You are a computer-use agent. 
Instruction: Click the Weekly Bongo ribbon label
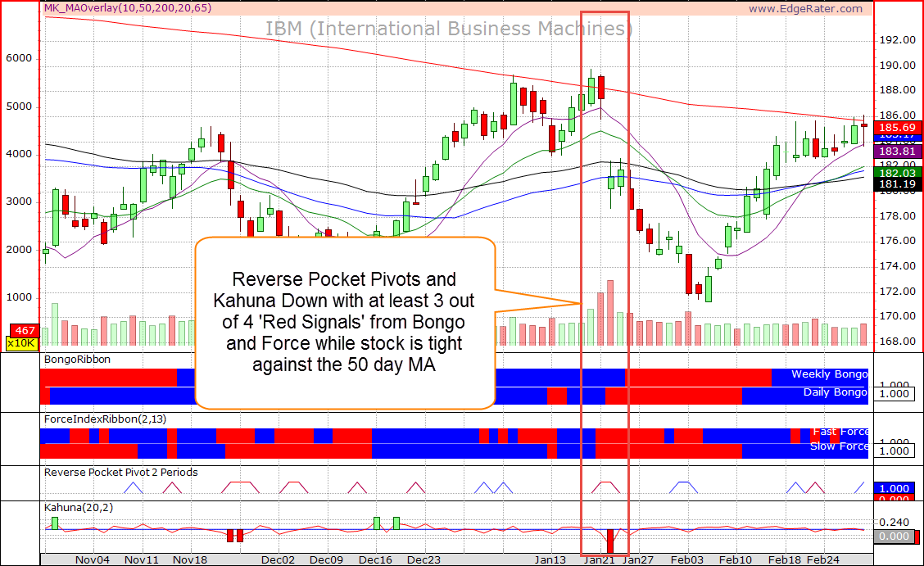(829, 374)
